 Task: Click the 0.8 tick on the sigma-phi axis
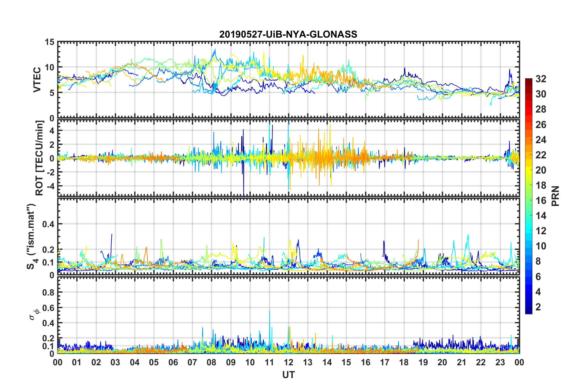point(48,292)
